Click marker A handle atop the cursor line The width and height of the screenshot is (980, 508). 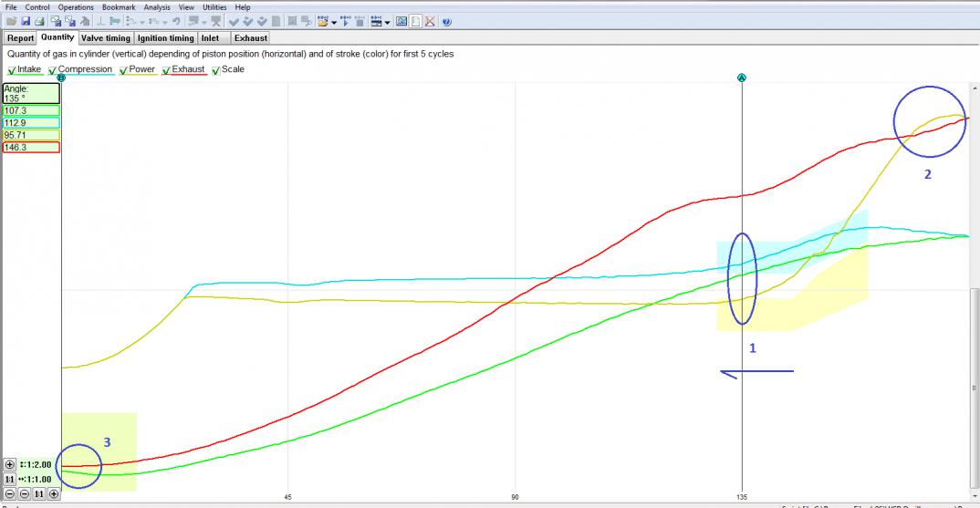[x=742, y=78]
